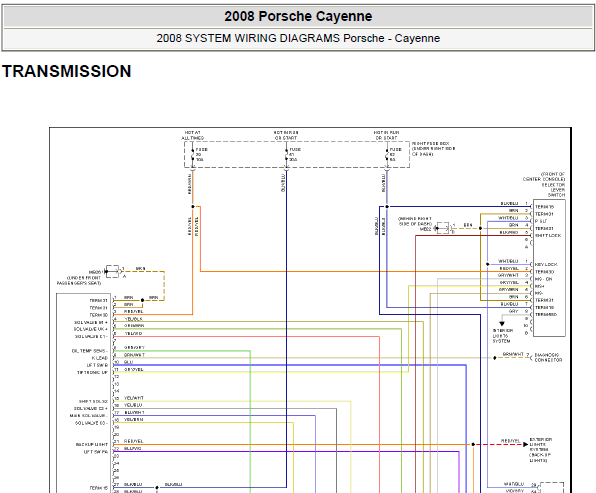596x493 pixels.
Task: Click the "GRN/WHT" label beside DIAGNOSIS CONNECTOR
Action: point(513,354)
